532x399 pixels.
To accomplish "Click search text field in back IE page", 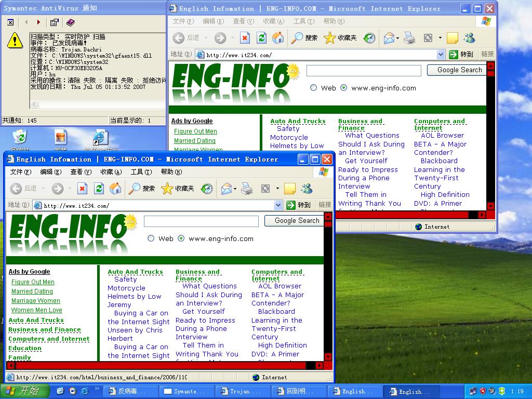I will [x=364, y=71].
